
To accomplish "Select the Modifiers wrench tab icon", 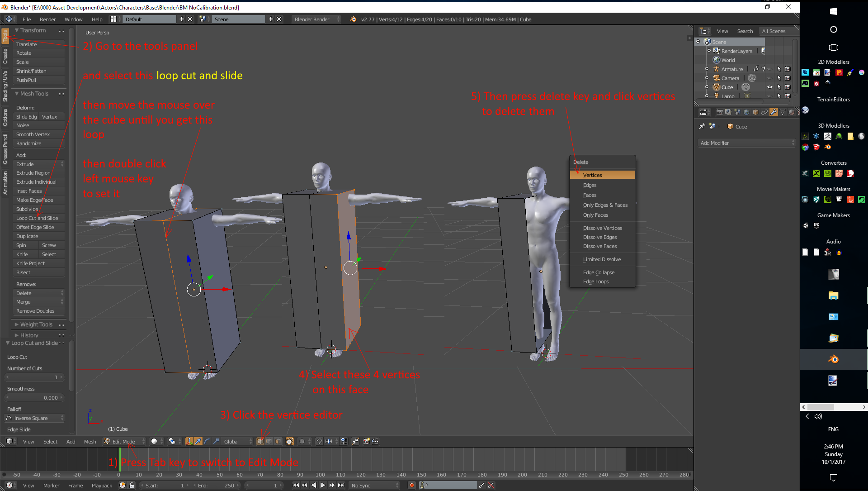I will pos(774,112).
